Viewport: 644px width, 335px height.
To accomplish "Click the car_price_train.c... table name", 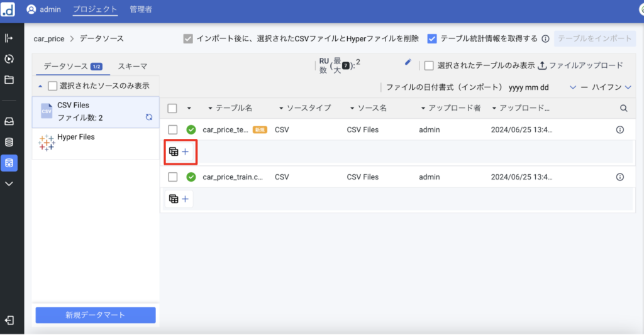I will click(x=233, y=177).
